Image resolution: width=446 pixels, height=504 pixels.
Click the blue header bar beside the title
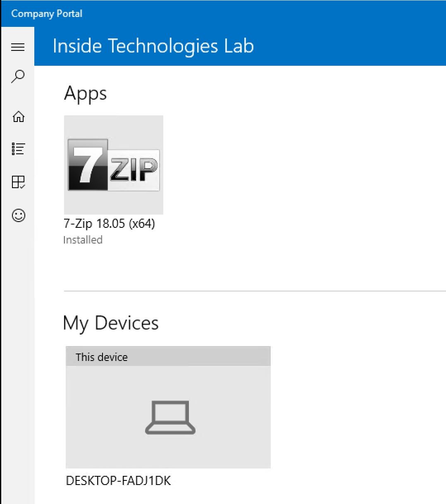click(x=351, y=46)
